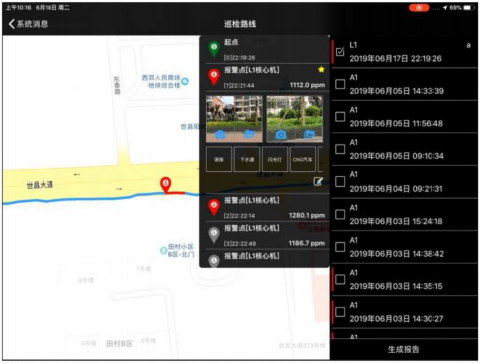Tap the red screen recording indicator
This screenshot has height=364, width=481.
(x=419, y=7)
